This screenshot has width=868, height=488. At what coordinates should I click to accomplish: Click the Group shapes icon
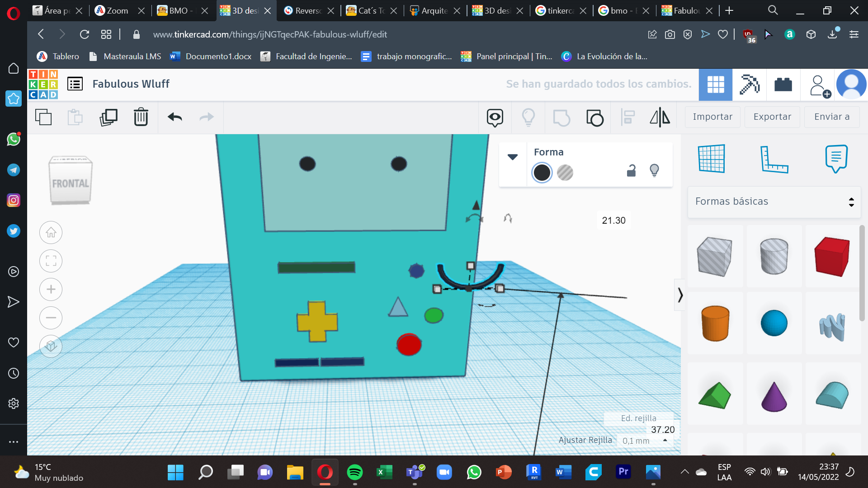pos(561,117)
